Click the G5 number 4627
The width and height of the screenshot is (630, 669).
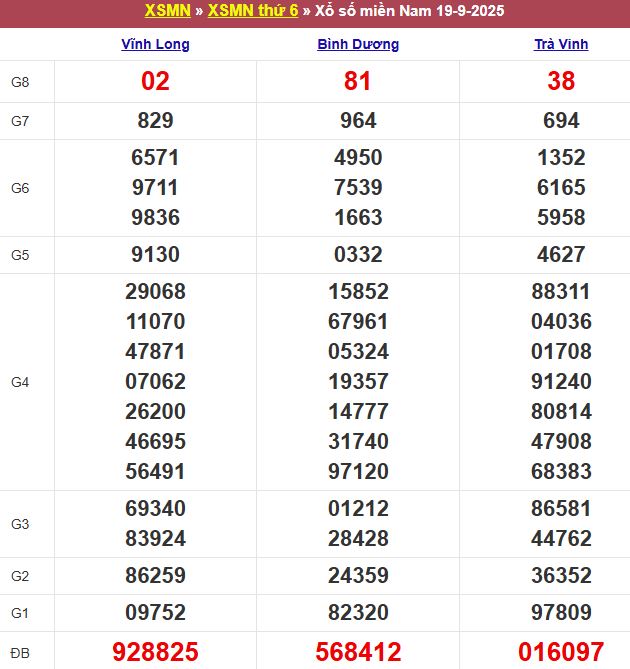(x=560, y=254)
